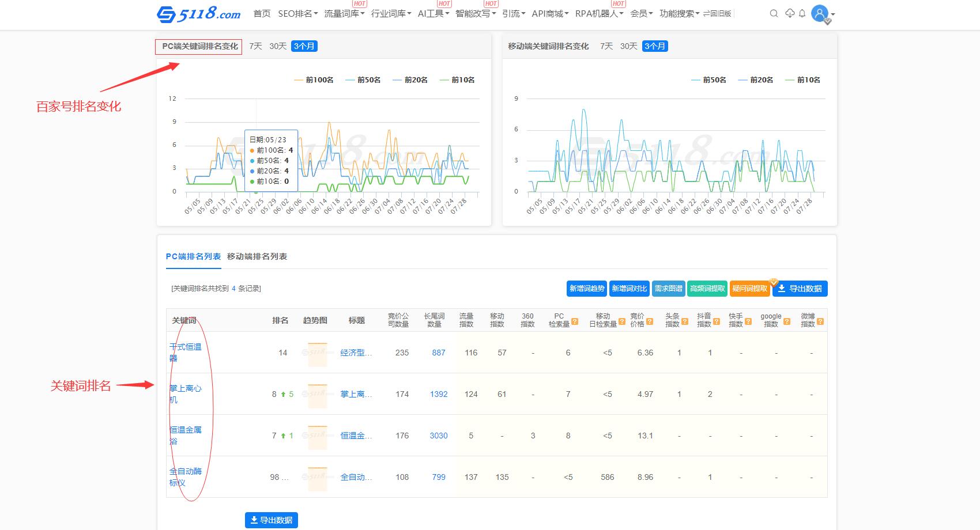The height and width of the screenshot is (530, 980).
Task: Open the notification bell icon
Action: pyautogui.click(x=802, y=13)
